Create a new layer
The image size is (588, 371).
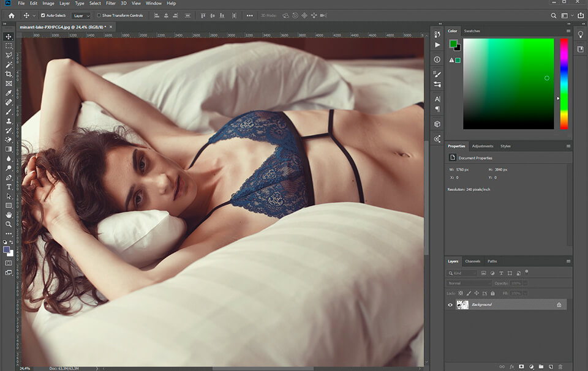pyautogui.click(x=551, y=367)
